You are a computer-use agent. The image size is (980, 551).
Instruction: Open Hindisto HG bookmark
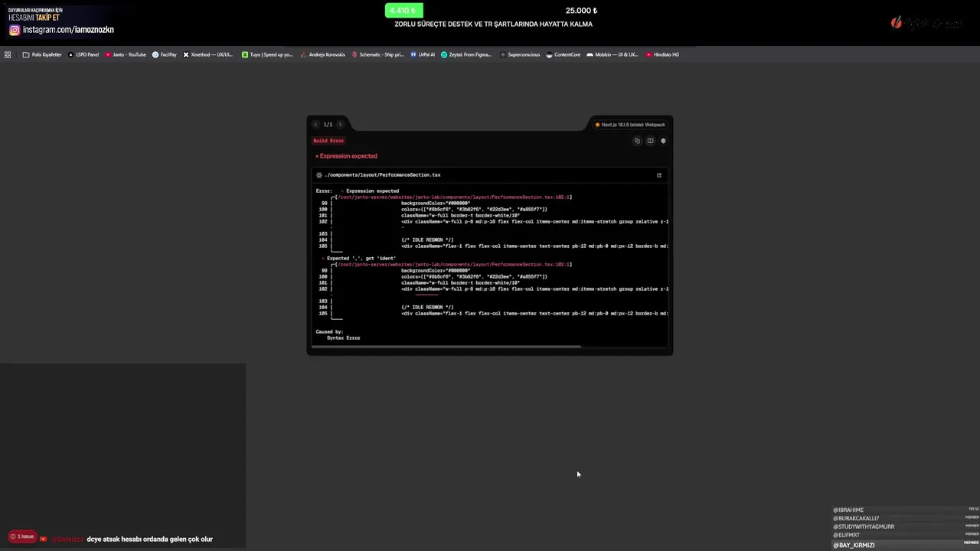662,55
